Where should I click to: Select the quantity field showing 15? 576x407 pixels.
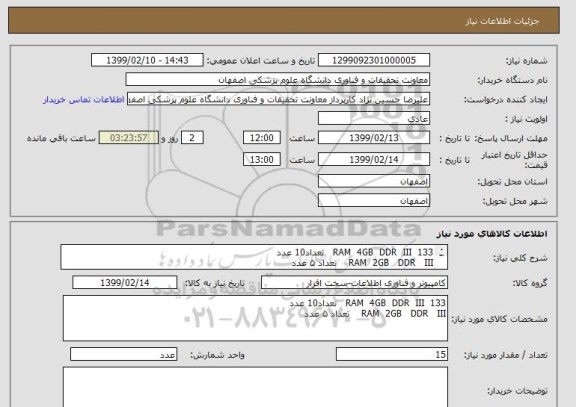(x=392, y=354)
